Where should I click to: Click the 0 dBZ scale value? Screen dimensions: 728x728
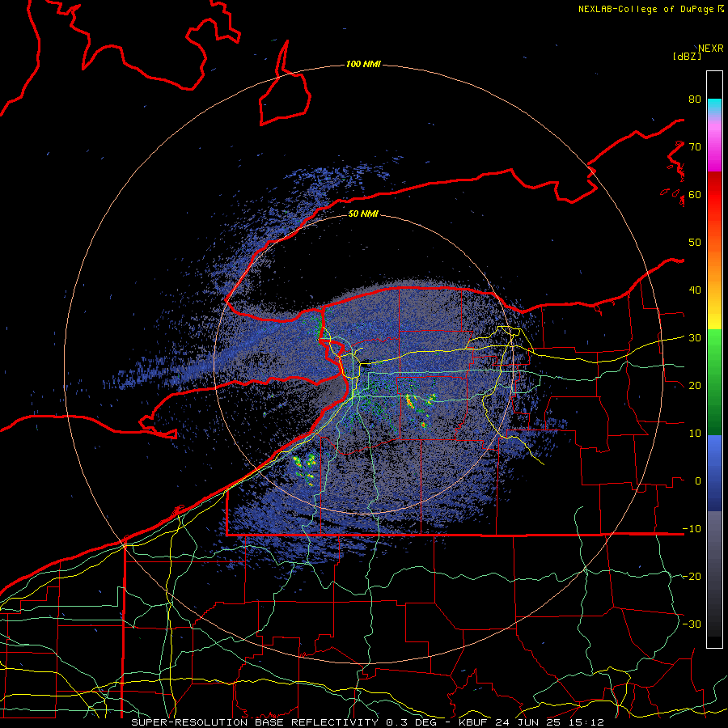698,481
